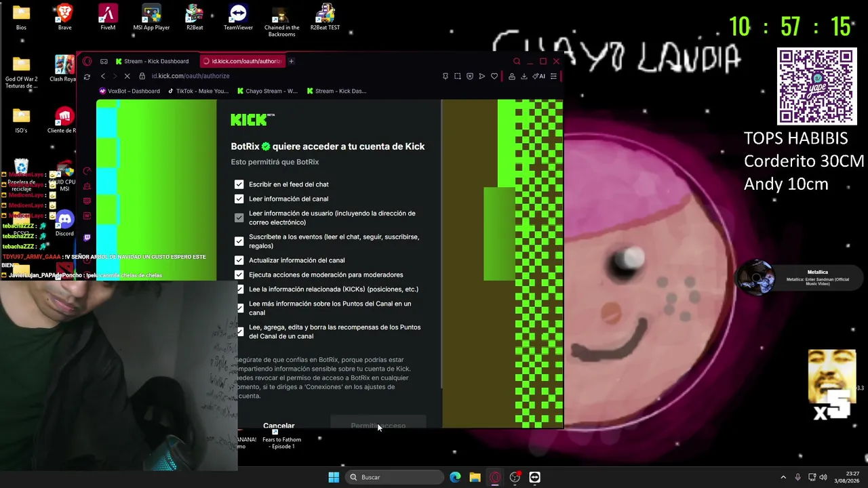Open the 'TikTok - Make You...' bookmark
Image resolution: width=868 pixels, height=488 pixels.
point(198,91)
